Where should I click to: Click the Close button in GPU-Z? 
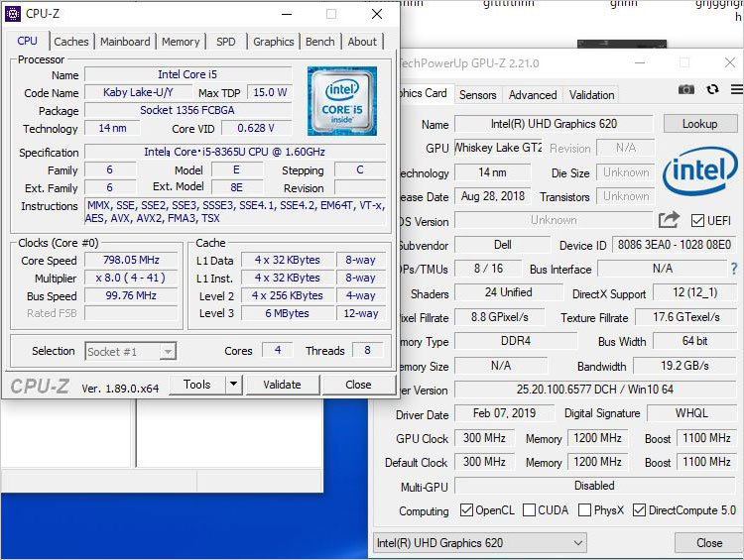709,542
